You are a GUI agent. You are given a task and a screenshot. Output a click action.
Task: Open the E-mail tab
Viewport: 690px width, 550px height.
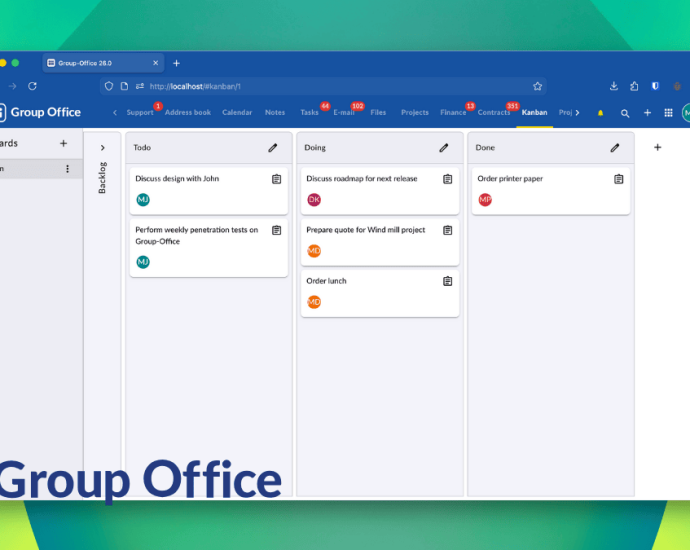(344, 113)
